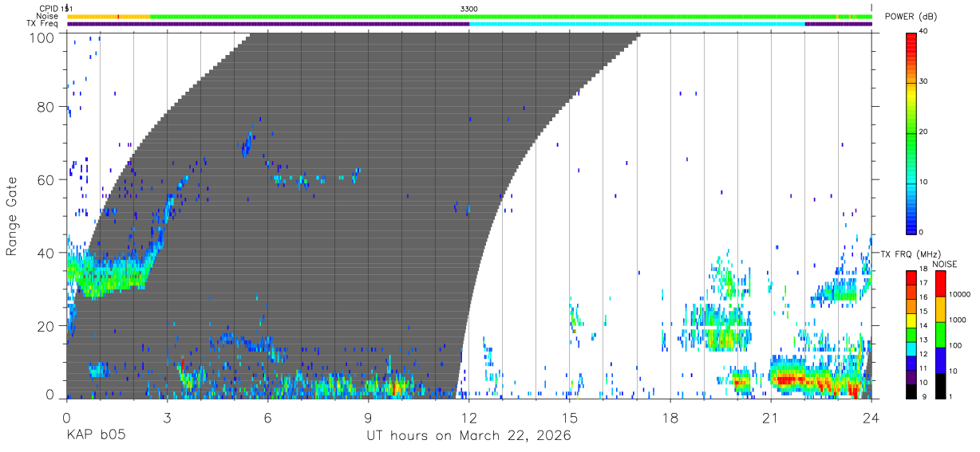Click the CPID value 3300
The height and width of the screenshot is (452, 980).
click(469, 9)
